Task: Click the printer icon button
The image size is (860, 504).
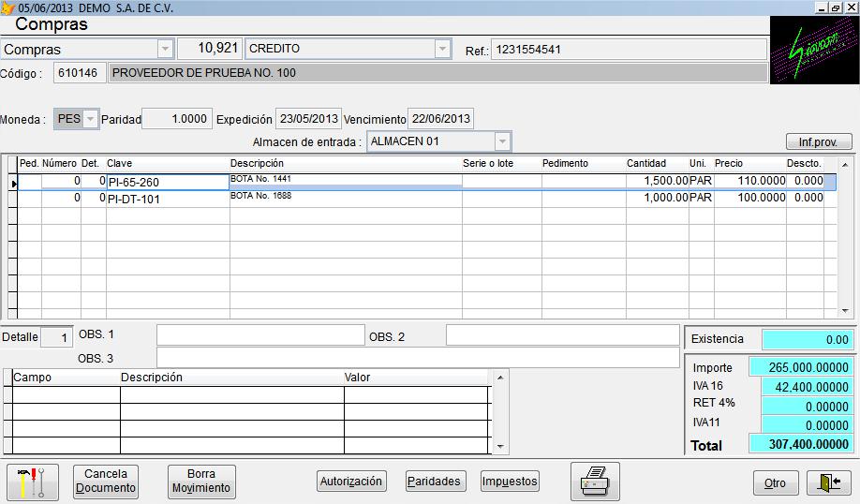Action: pos(594,482)
